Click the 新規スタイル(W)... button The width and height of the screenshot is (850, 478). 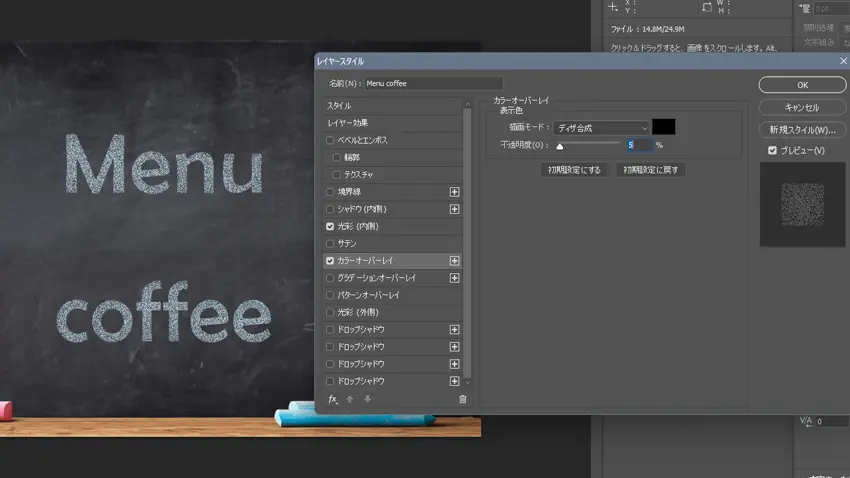802,130
